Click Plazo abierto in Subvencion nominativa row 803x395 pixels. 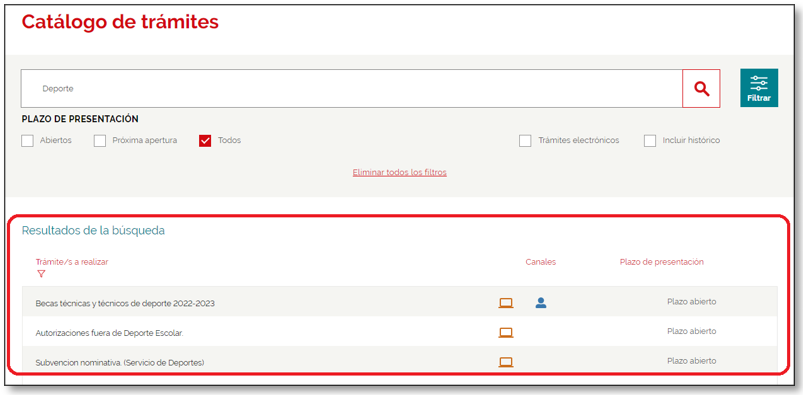click(x=691, y=361)
